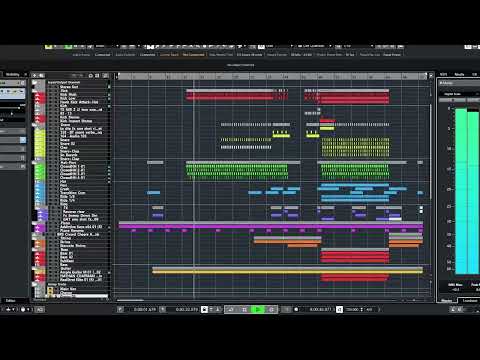480x360 pixels.
Task: Collapse the Guitar folder track
Action: [x=34, y=268]
